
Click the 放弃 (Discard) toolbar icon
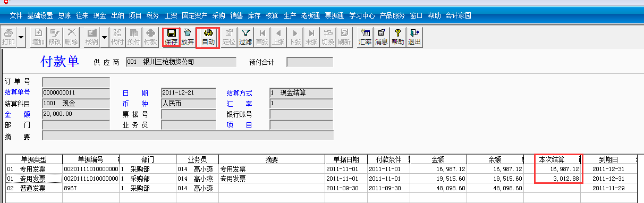coord(187,37)
